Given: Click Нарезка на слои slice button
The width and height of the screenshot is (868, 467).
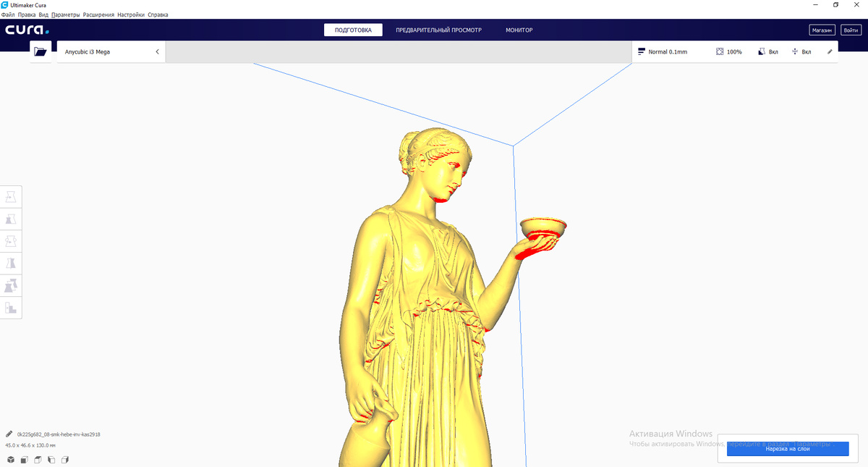Looking at the screenshot, I should 788,449.
